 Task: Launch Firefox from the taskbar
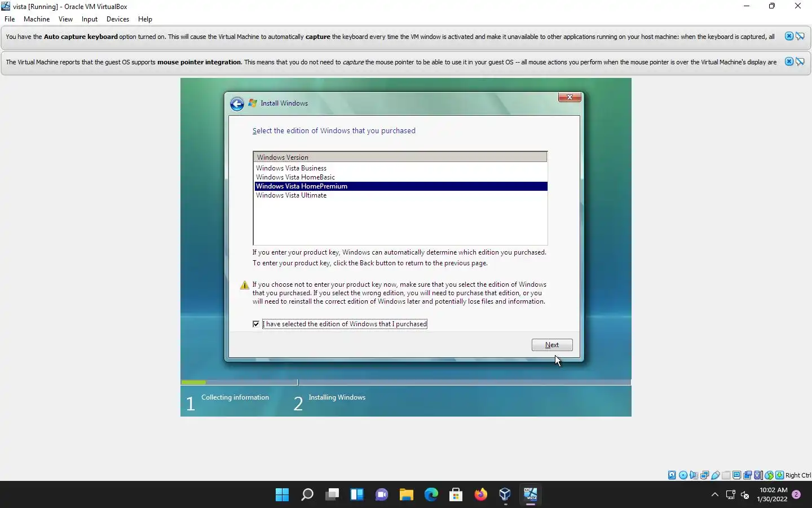[481, 495]
